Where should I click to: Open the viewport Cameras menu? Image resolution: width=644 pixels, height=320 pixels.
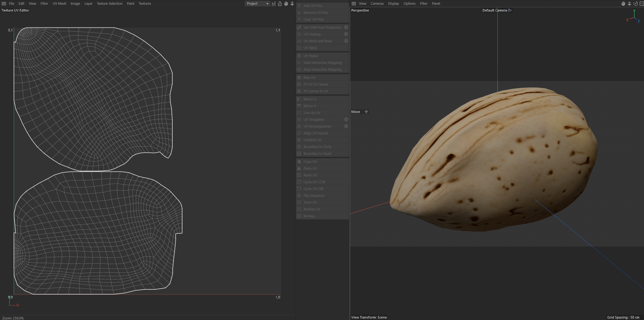click(377, 4)
